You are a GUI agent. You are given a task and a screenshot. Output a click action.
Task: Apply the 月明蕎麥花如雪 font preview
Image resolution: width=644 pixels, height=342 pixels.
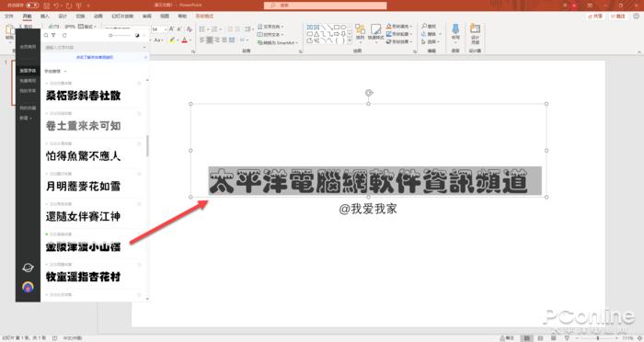84,186
